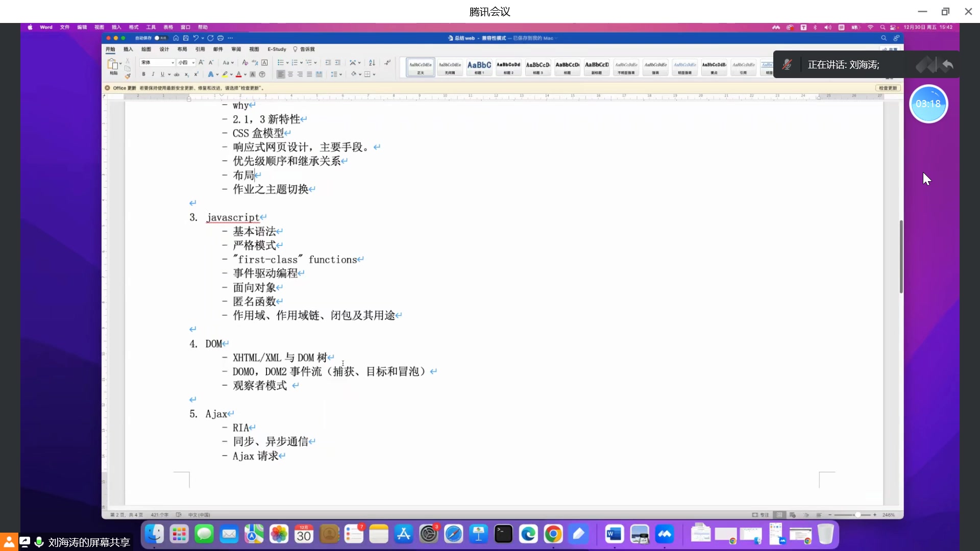Click the Increase Indent icon
The height and width of the screenshot is (551, 980).
[337, 63]
